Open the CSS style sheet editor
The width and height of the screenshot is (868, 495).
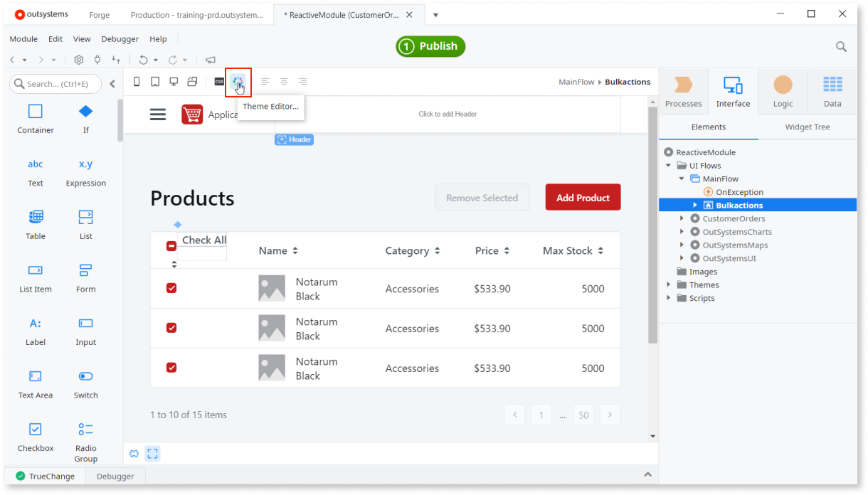(x=219, y=82)
